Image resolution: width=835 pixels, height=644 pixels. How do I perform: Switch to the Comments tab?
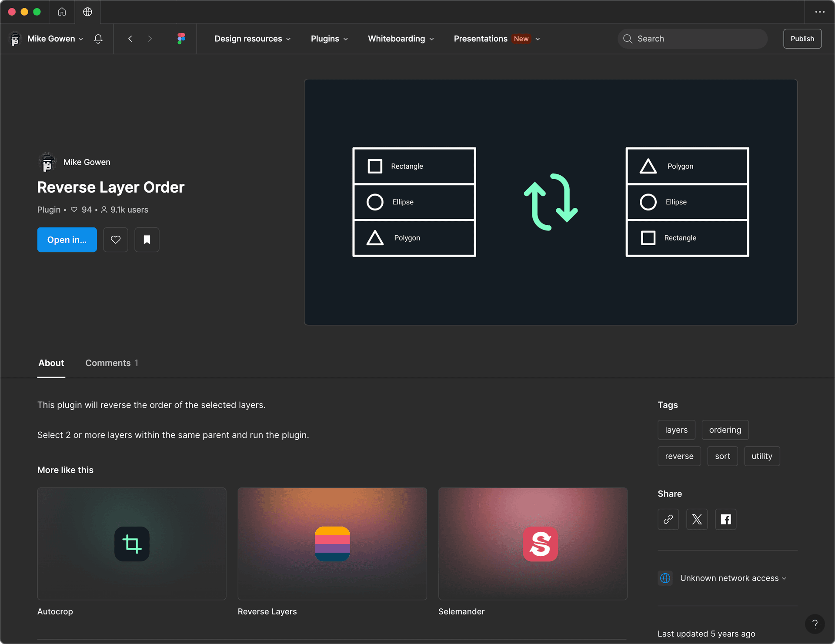point(112,363)
